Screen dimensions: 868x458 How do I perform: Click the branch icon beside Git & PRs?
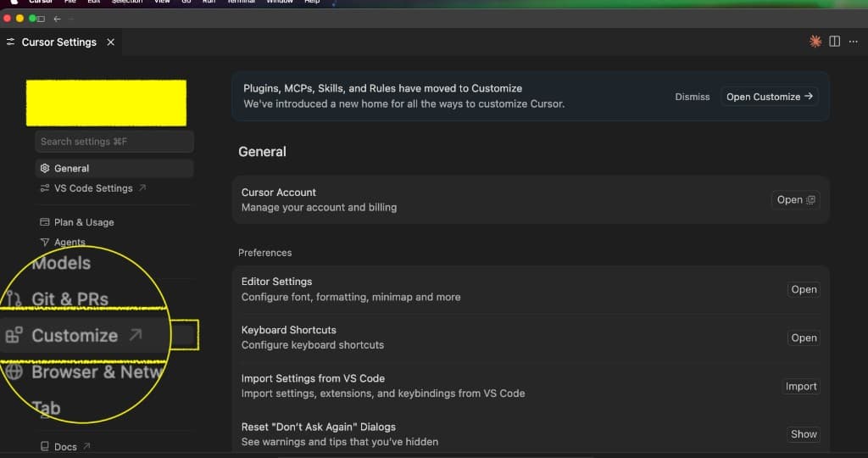point(14,299)
